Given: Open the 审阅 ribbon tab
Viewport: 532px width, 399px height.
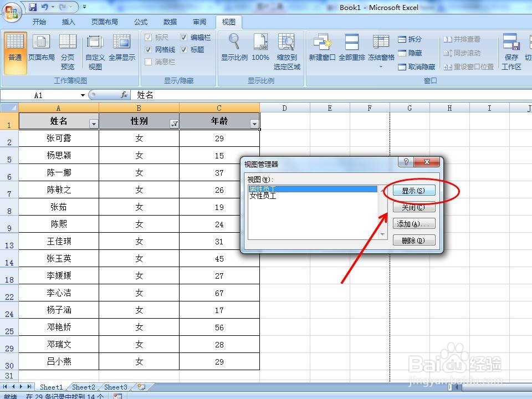Looking at the screenshot, I should coord(199,22).
